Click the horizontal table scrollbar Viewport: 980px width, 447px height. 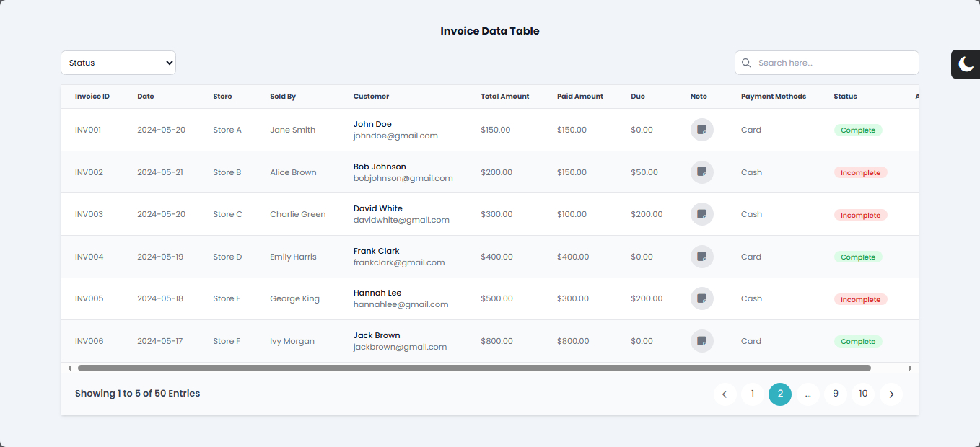[473, 368]
